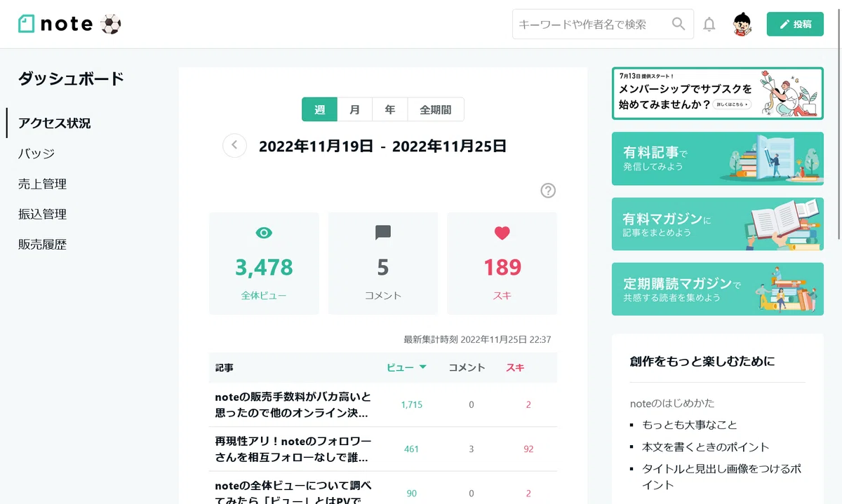Select the 年 tab
This screenshot has height=504, width=842.
pos(390,109)
